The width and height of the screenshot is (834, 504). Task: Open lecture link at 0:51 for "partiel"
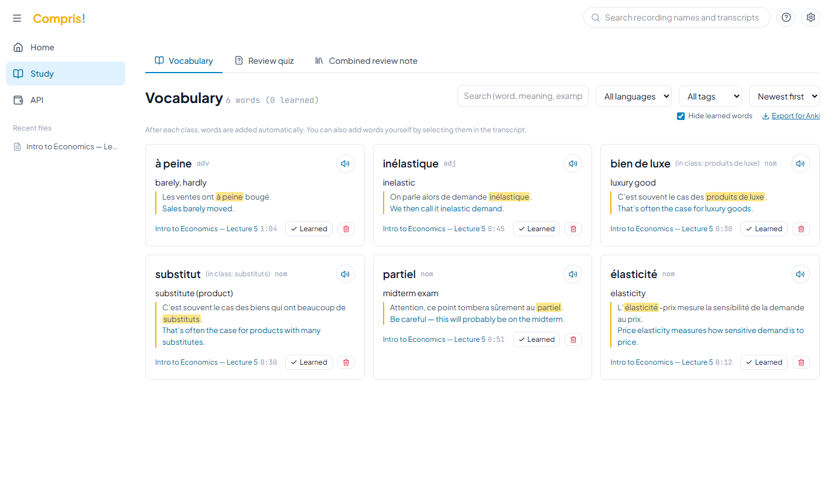[x=443, y=340]
